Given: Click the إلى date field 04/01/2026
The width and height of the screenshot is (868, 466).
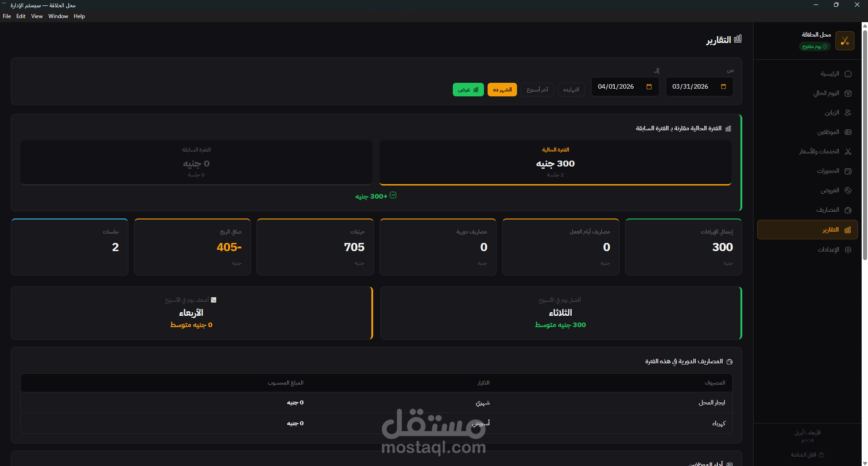Looking at the screenshot, I should pos(625,87).
